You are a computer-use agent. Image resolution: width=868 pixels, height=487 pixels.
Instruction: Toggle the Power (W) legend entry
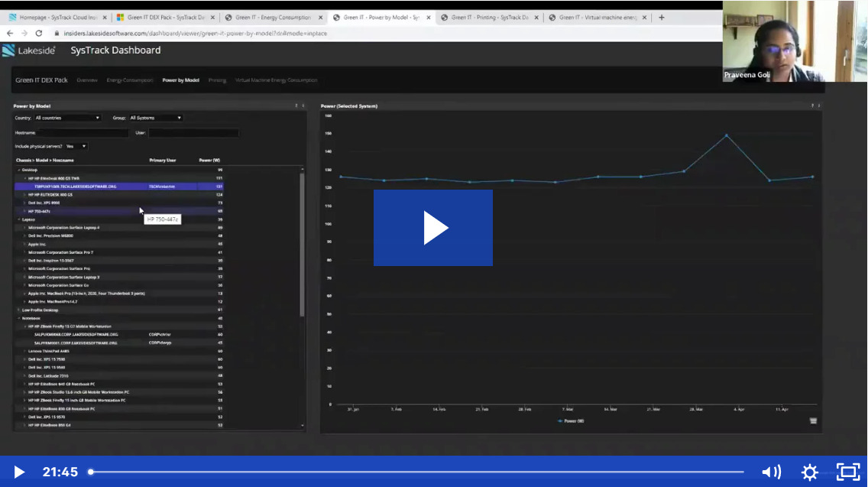[571, 421]
